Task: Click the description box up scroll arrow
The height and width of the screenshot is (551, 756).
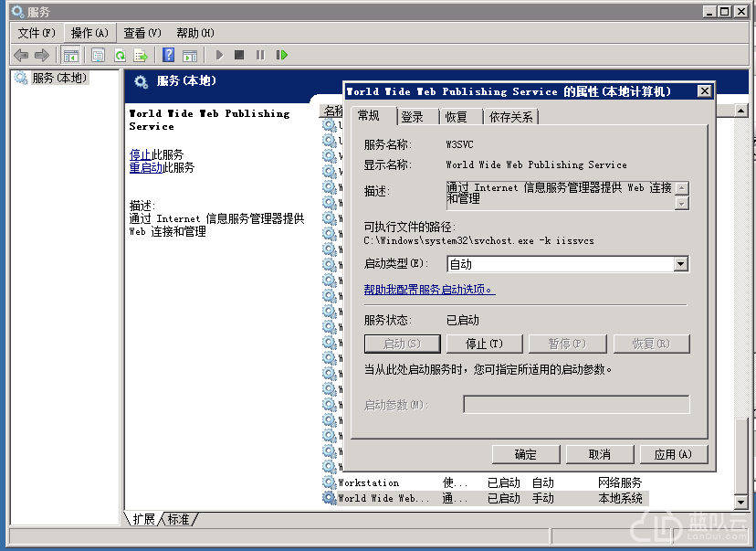Action: (x=682, y=187)
